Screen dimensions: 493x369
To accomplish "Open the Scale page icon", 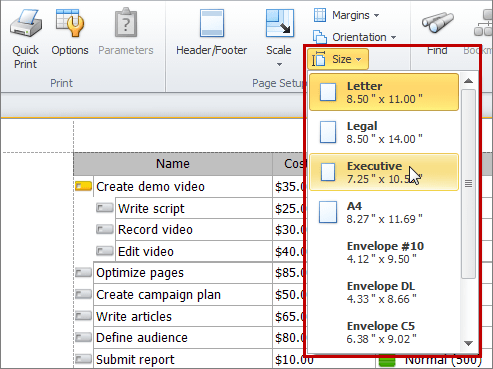I will (279, 23).
